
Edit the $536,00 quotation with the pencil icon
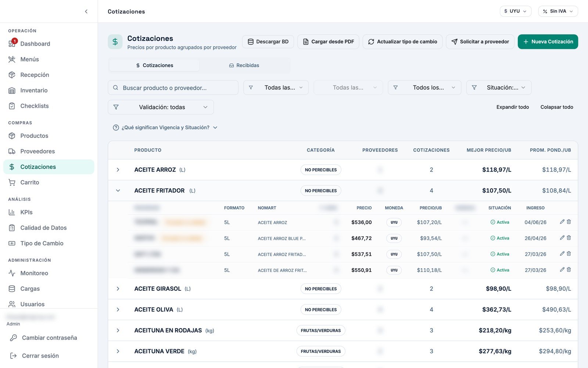click(x=562, y=222)
